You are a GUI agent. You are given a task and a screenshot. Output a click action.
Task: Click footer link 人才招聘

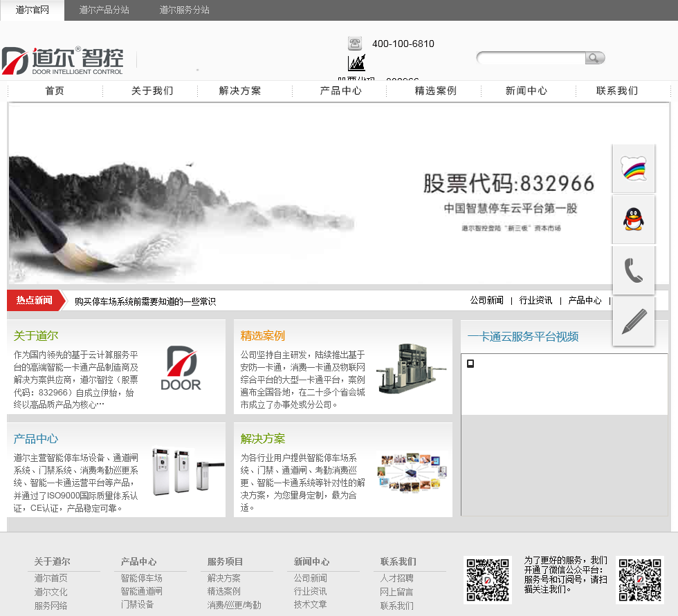pos(396,578)
